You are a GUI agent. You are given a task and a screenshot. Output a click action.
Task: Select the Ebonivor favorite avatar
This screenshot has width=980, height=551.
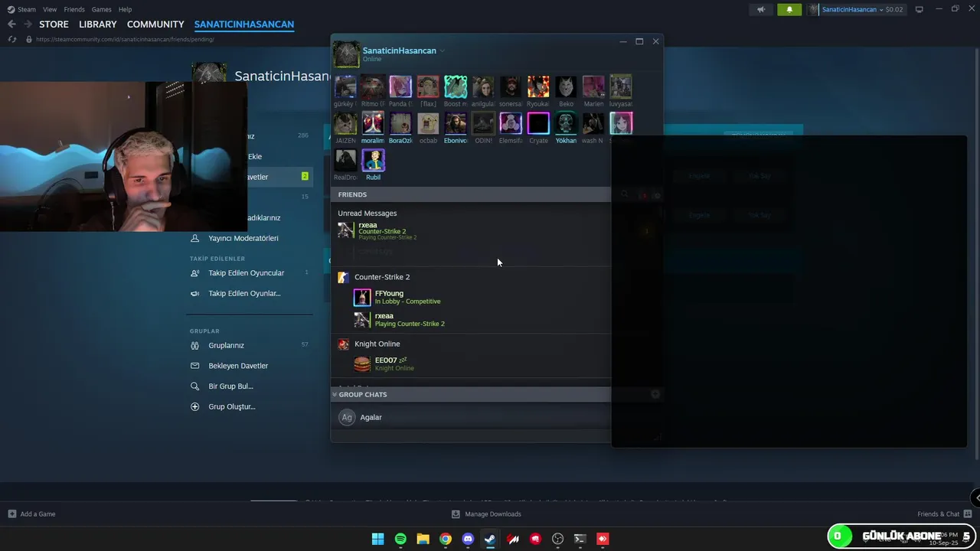click(x=456, y=123)
